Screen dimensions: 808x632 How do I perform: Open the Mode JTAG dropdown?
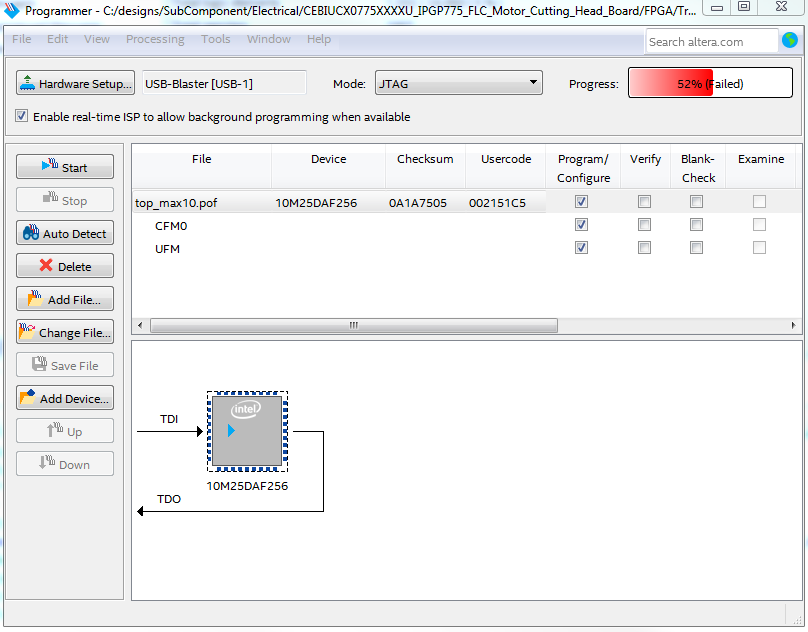point(459,83)
